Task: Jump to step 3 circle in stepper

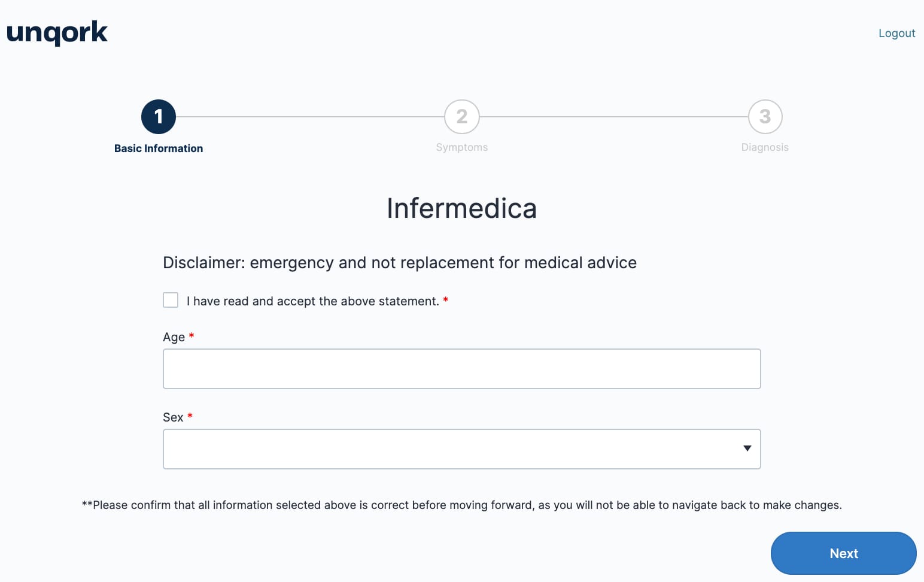Action: [x=765, y=117]
